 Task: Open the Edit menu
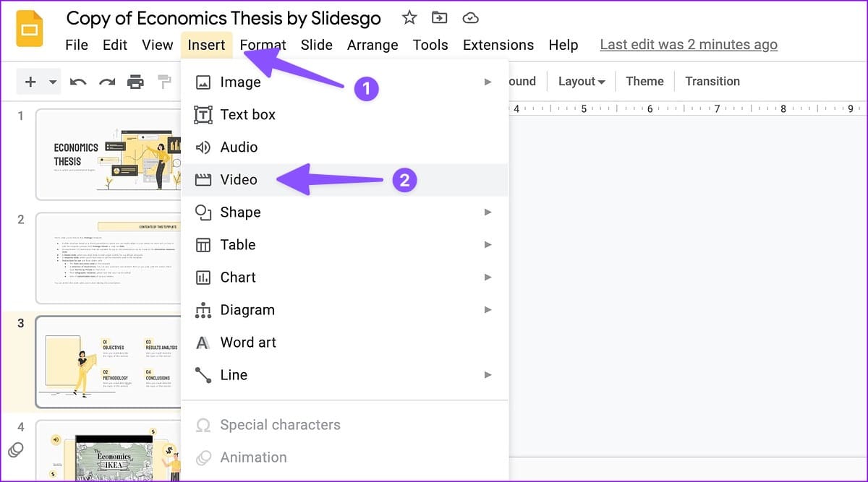coord(115,45)
